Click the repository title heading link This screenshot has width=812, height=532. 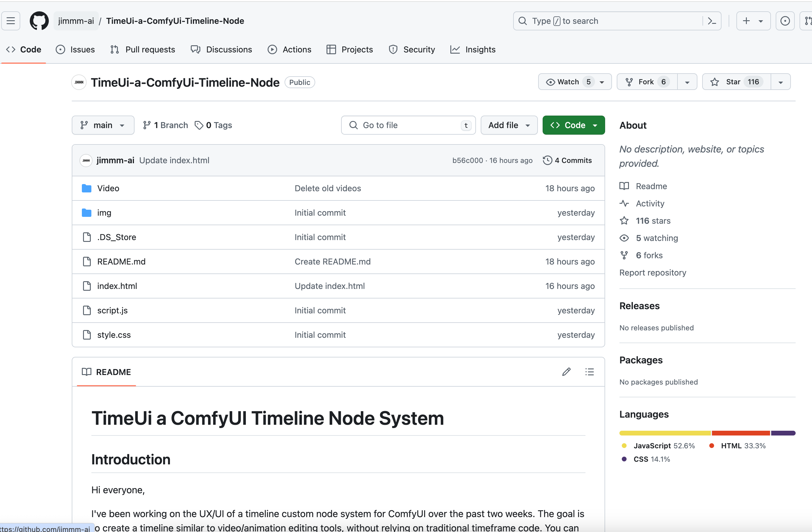tap(185, 82)
